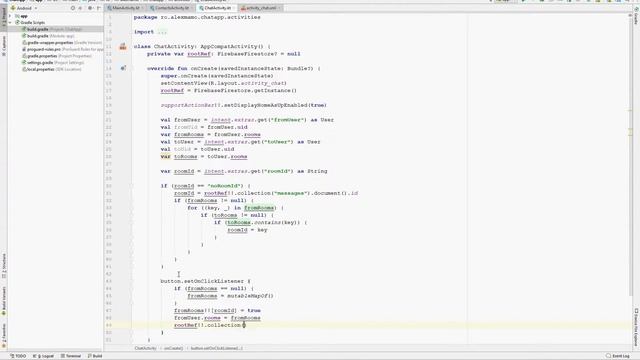Click the "noRoomId" string literal
Image resolution: width=640 pixels, height=360 pixels.
coord(225,186)
